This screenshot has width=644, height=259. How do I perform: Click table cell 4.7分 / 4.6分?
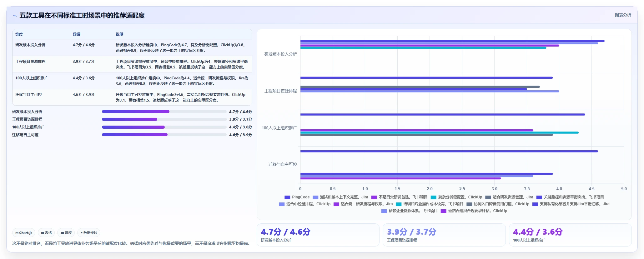click(x=83, y=45)
